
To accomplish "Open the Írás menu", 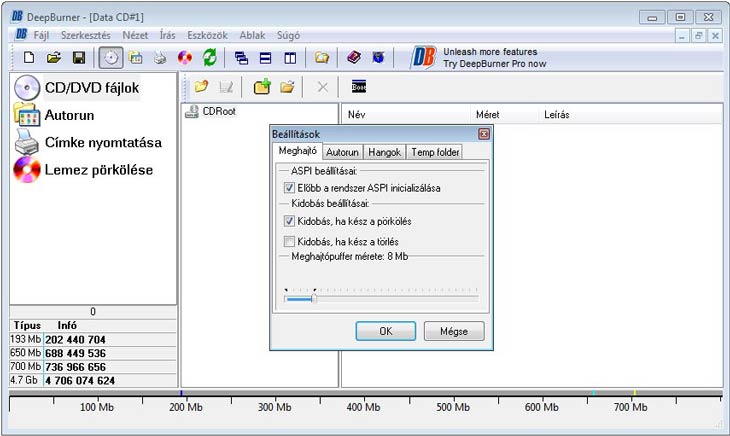I will pyautogui.click(x=168, y=35).
